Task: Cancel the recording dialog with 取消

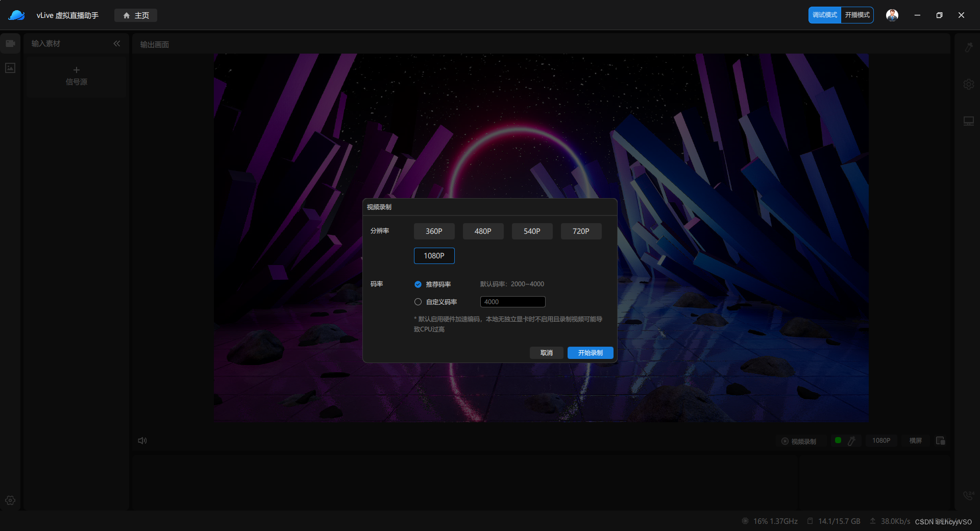Action: (x=546, y=353)
